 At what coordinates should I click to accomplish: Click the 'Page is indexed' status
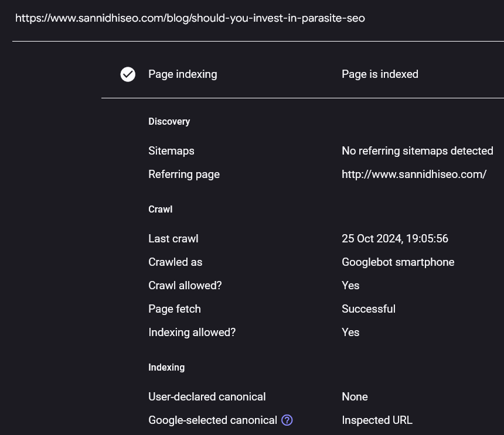[x=380, y=74]
